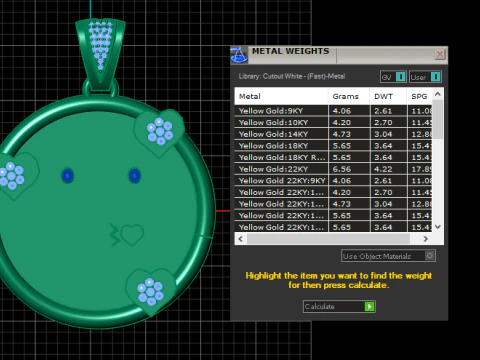
Task: Select the right blue eye stone
Action: (x=134, y=176)
